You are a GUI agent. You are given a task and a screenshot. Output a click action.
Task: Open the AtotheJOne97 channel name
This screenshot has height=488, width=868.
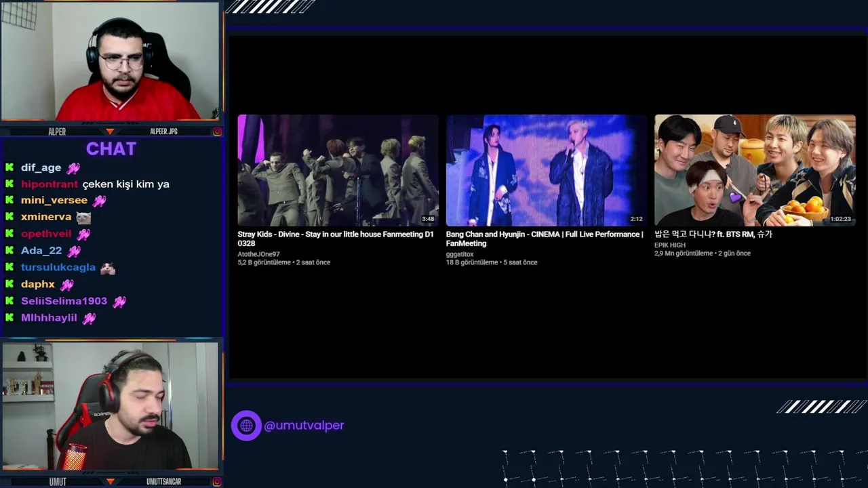point(258,254)
